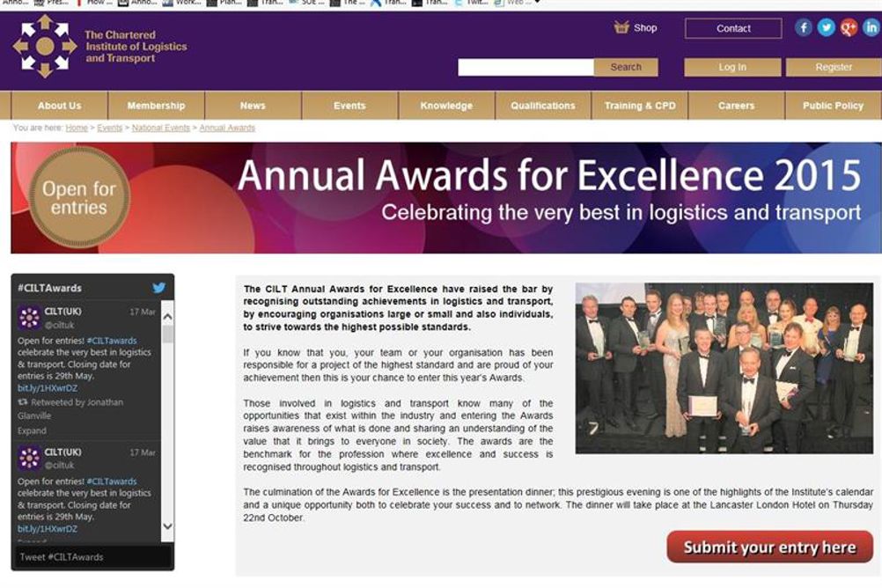Go to Events breadcrumb link

coord(110,128)
